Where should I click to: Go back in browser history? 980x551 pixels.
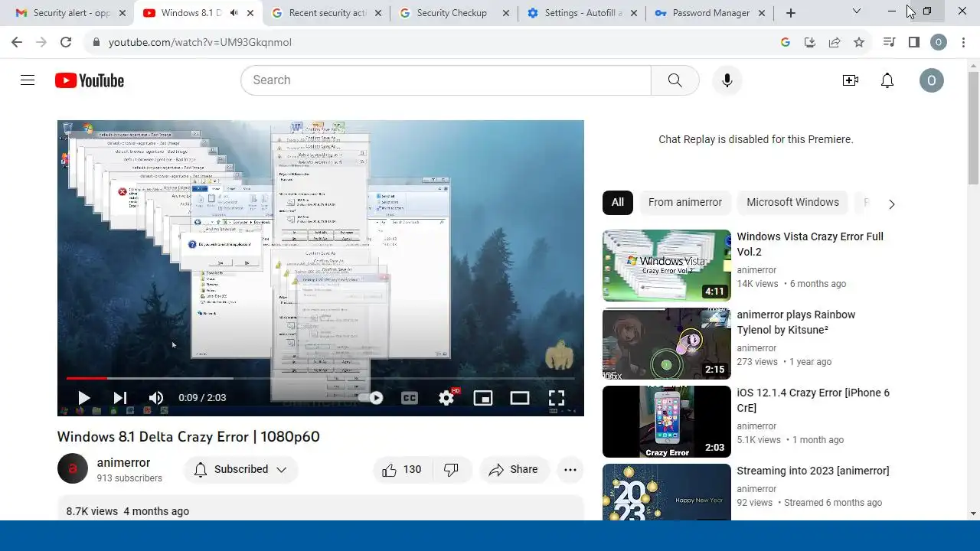click(17, 42)
